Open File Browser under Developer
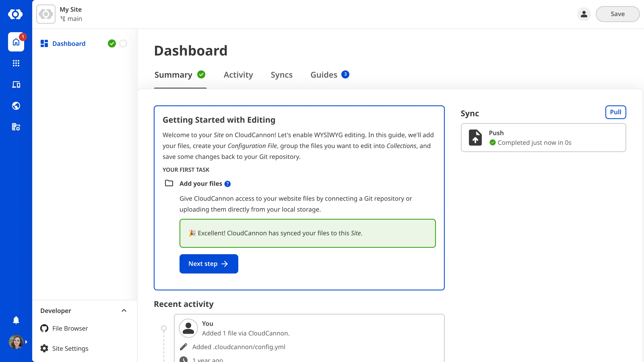Screen dimensions: 644x362 coord(70,328)
